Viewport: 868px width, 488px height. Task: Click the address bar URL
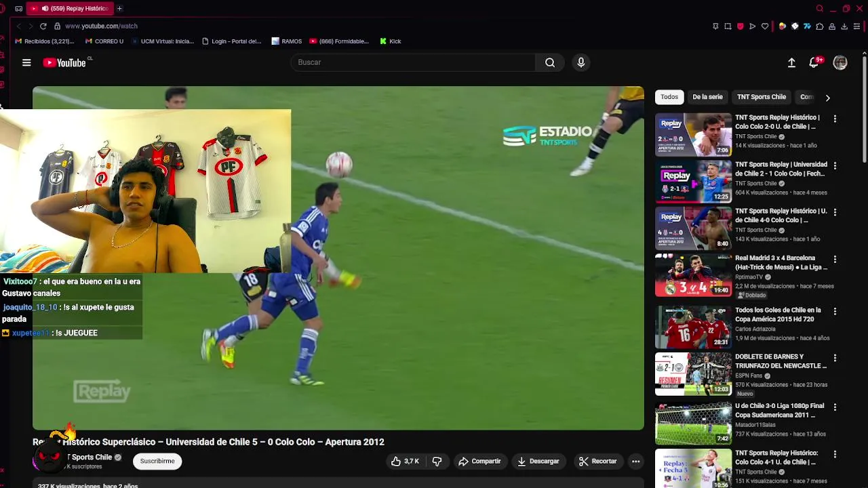tap(101, 26)
